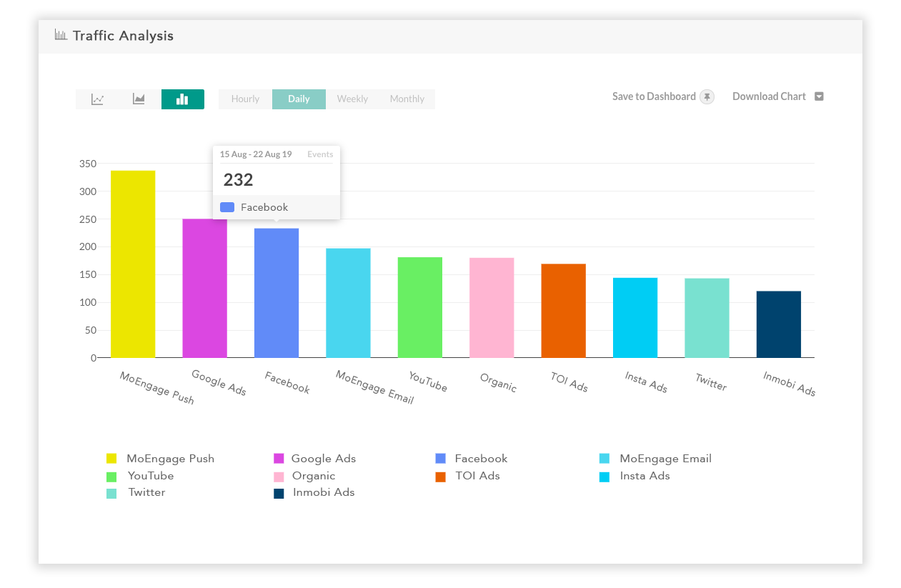Switch to line chart view
This screenshot has width=901, height=588.
[x=97, y=99]
